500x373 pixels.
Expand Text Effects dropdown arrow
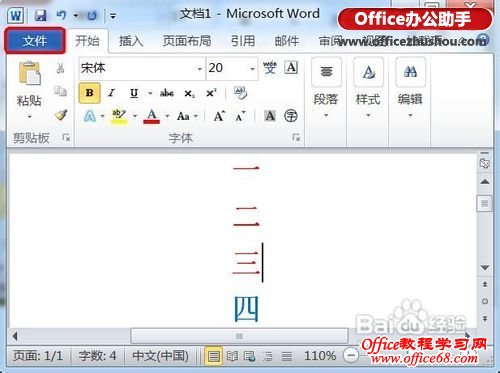102,116
